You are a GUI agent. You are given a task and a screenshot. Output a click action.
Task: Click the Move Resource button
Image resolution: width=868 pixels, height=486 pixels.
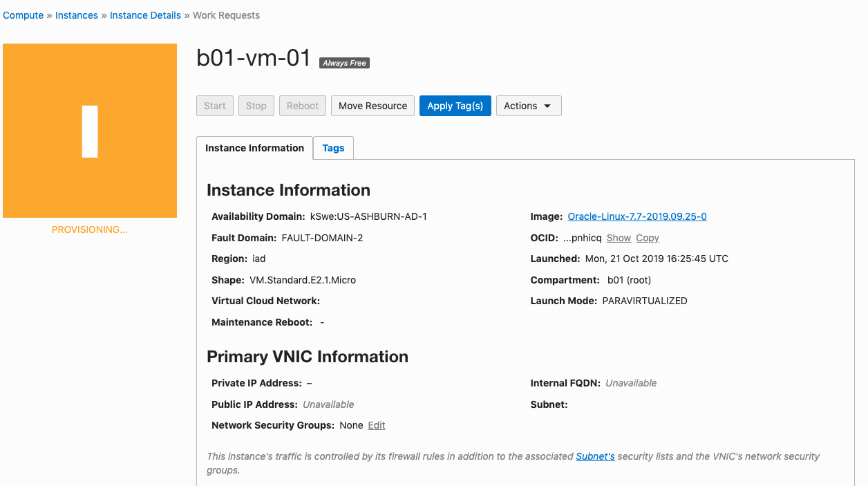point(372,105)
